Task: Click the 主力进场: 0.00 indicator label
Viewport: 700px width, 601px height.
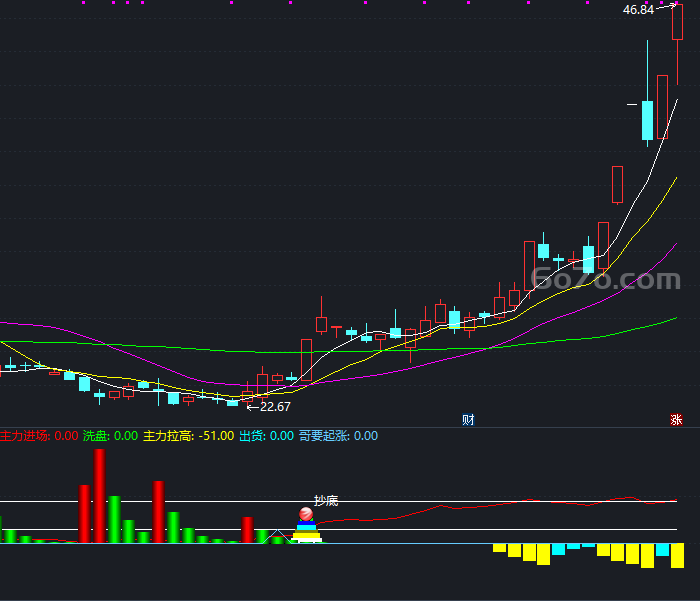Action: click(39, 436)
